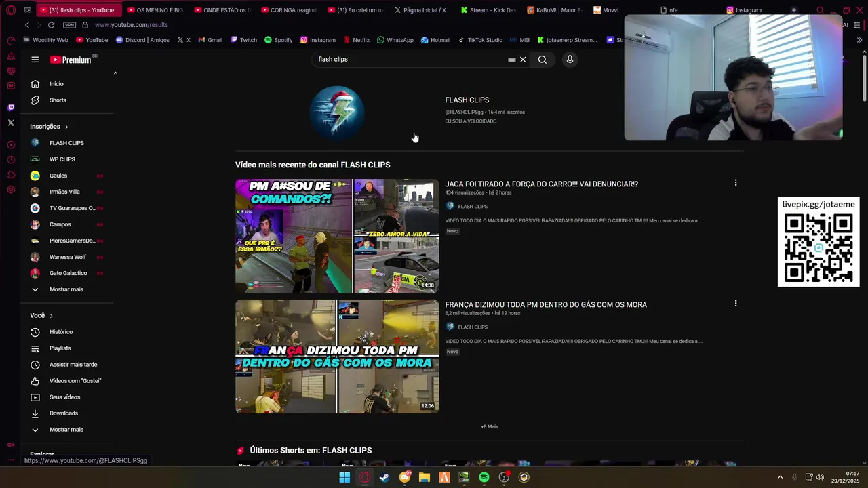The height and width of the screenshot is (488, 868).
Task: Open the YouTube hamburger guide menu
Action: click(x=35, y=60)
